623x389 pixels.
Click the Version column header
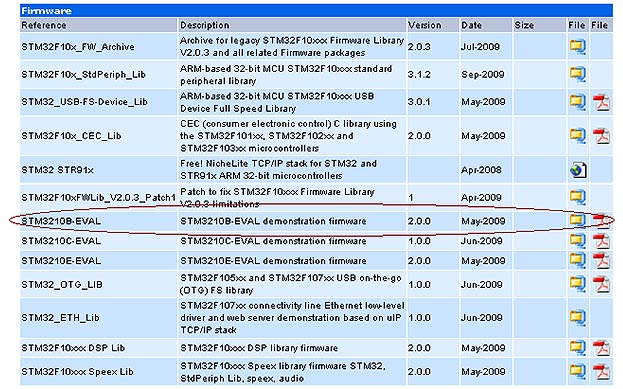(x=424, y=25)
